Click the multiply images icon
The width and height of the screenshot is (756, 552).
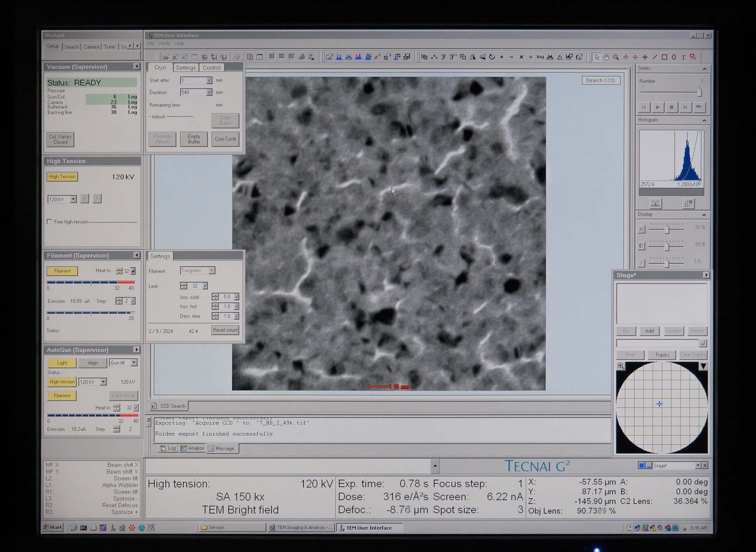click(x=521, y=57)
